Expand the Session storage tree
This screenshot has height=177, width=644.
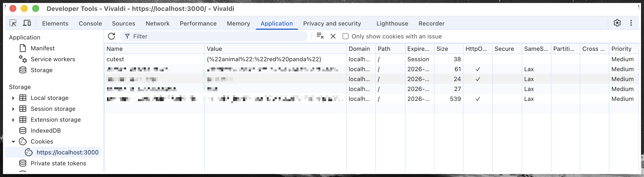point(13,109)
